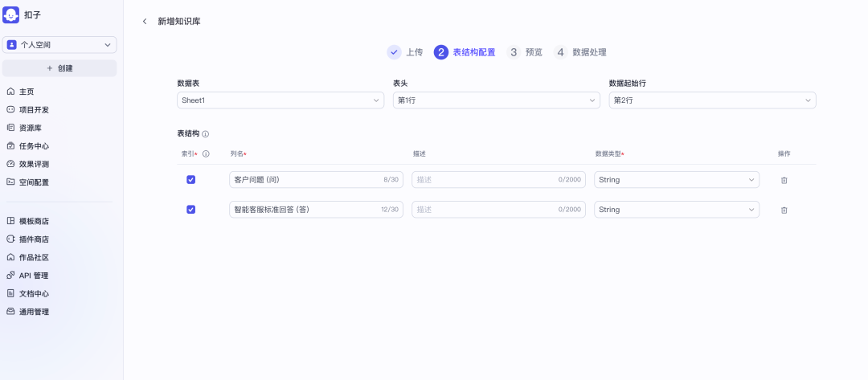This screenshot has height=380, width=868.
Task: Click the completed 上传 step checkmark icon
Action: (394, 52)
